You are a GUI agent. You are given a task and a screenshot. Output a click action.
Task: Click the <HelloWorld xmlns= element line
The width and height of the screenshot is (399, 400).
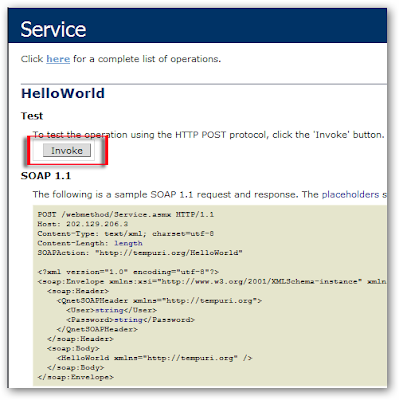pos(154,358)
